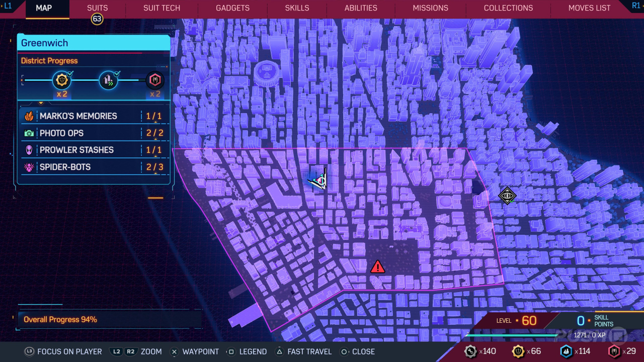This screenshot has height=362, width=644.
Task: Click the District Progress label
Action: pyautogui.click(x=49, y=61)
